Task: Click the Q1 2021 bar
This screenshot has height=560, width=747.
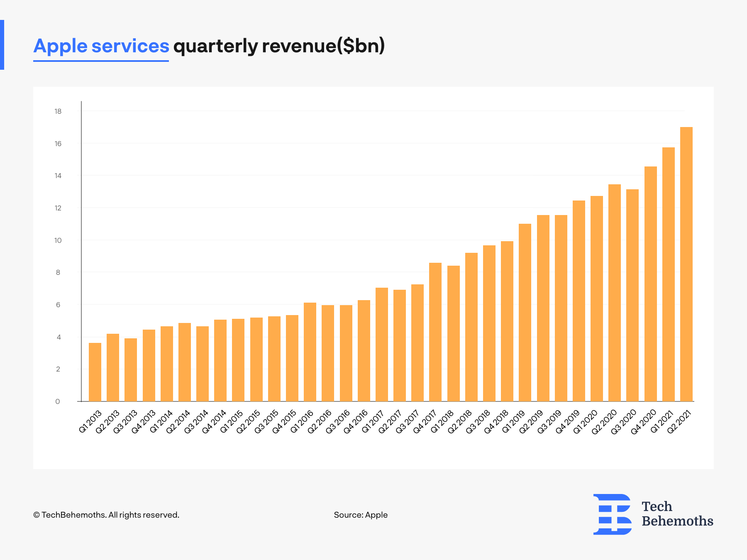Action: (669, 274)
